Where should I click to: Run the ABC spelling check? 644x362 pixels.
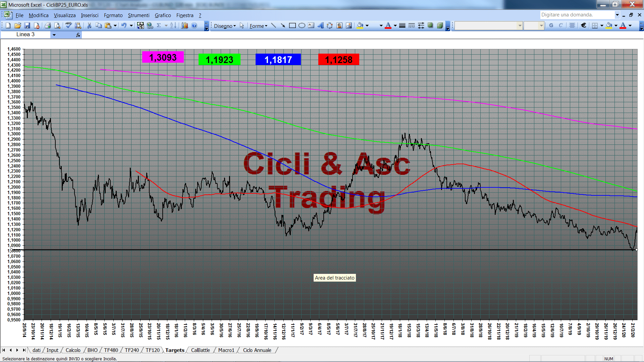[68, 26]
